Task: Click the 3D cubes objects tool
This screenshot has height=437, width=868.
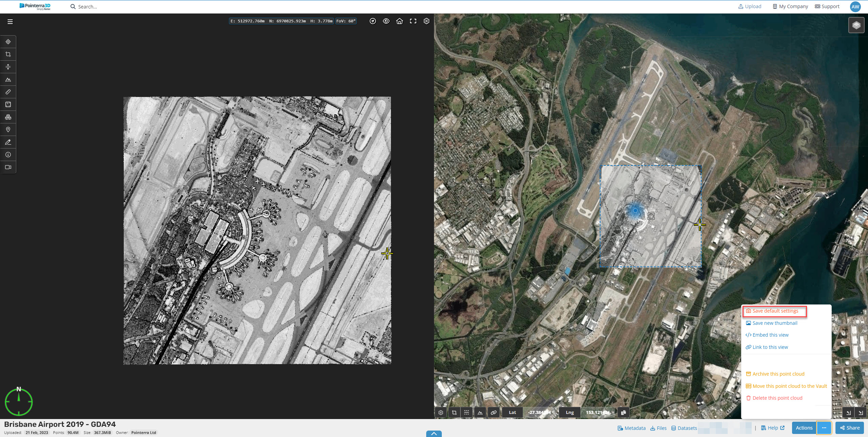Action: 8,117
